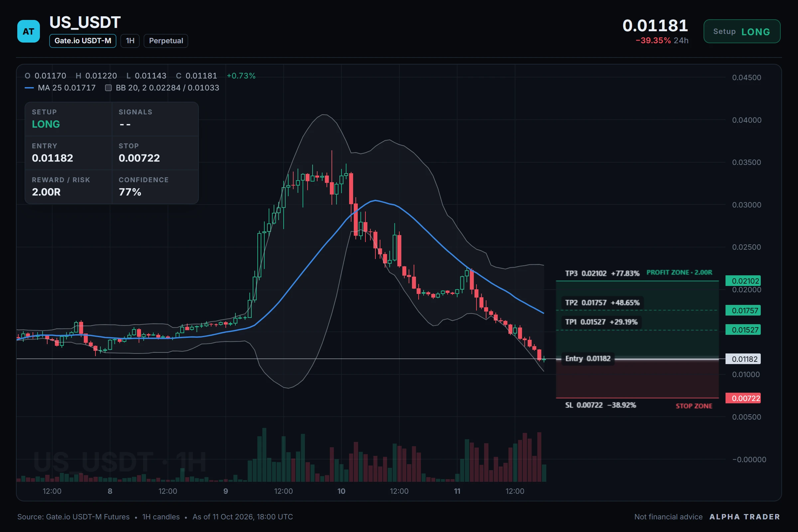
Task: Click the H 0.01220 high value
Action: [x=96, y=76]
